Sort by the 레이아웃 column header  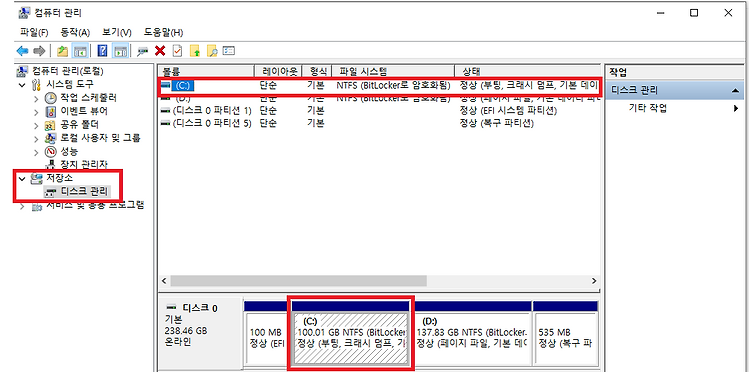coord(278,72)
